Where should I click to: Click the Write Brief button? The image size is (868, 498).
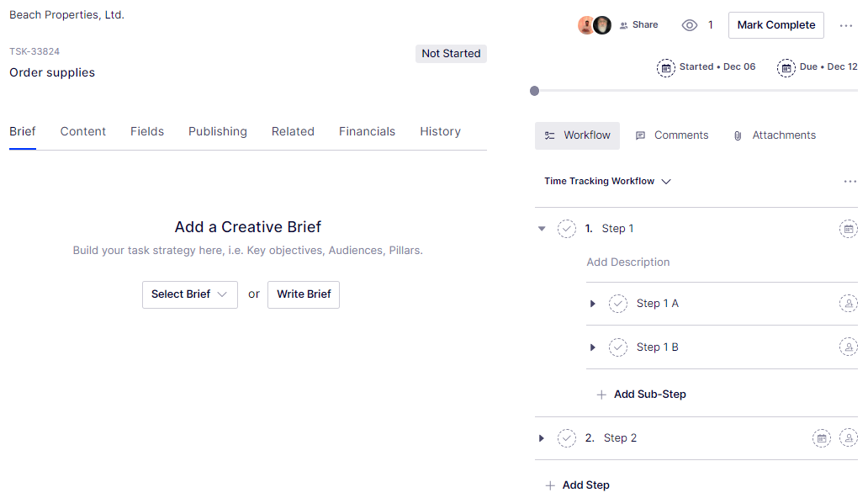click(x=304, y=294)
